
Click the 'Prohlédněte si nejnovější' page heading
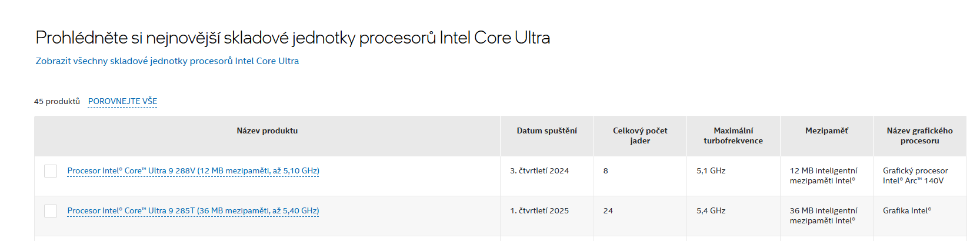[292, 38]
